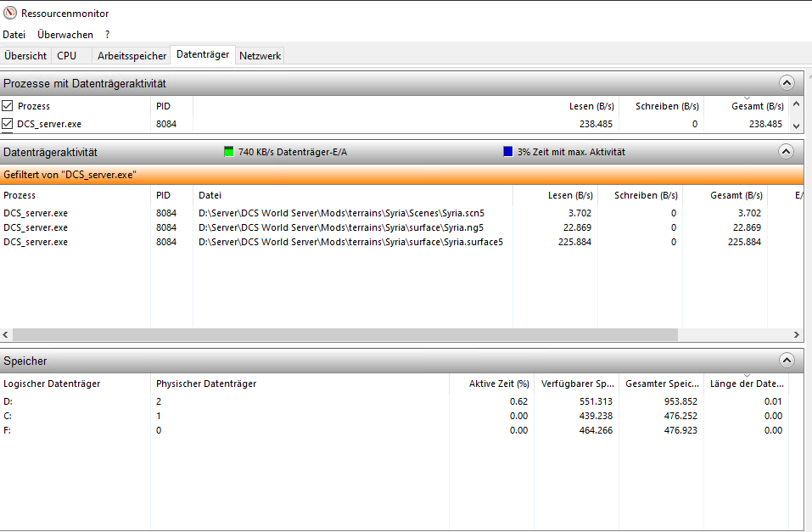
Task: Click process list scroll-down arrow
Action: click(x=796, y=126)
